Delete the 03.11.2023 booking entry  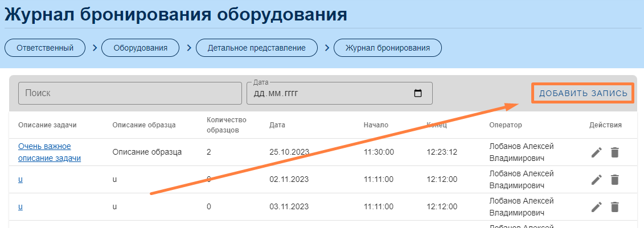coord(614,207)
